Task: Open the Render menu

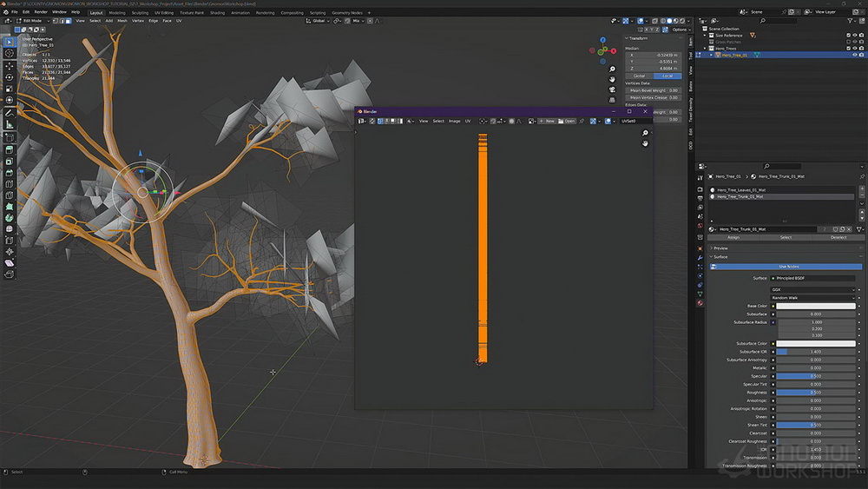Action: click(41, 12)
